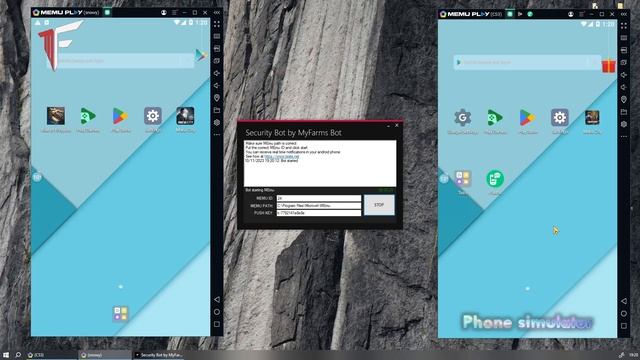
Task: Open Settings app in right MEmu window
Action: click(560, 118)
